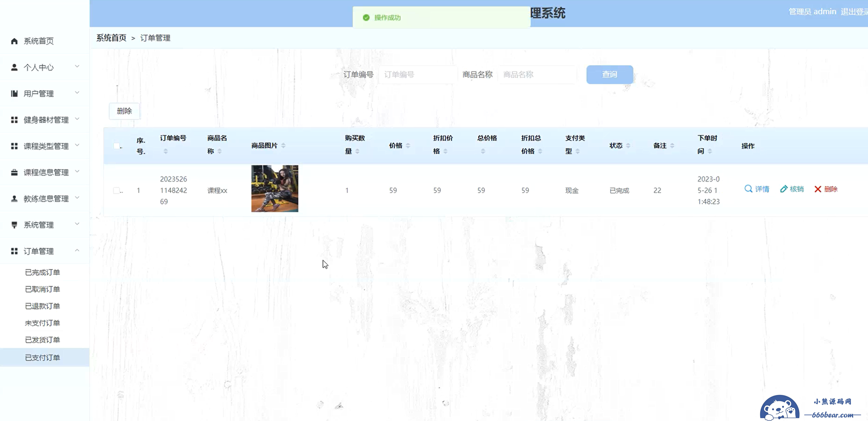Sort by 商品图片 column arrows

pyautogui.click(x=283, y=145)
